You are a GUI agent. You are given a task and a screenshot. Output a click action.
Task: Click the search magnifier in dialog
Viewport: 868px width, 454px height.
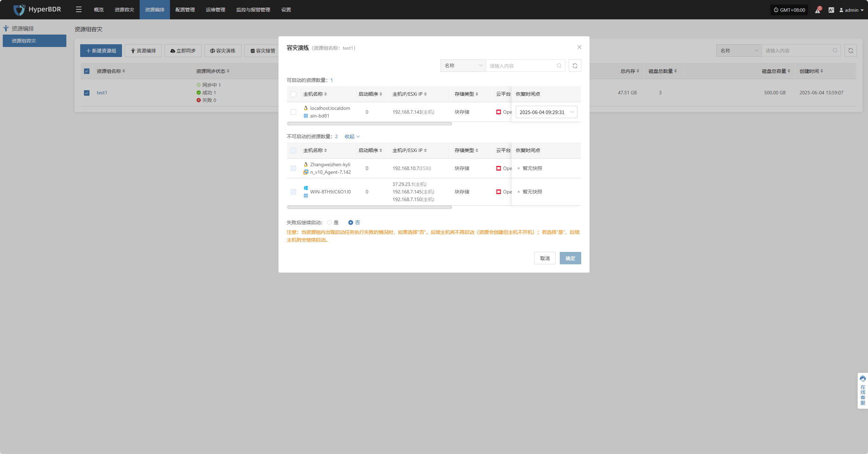coord(559,66)
